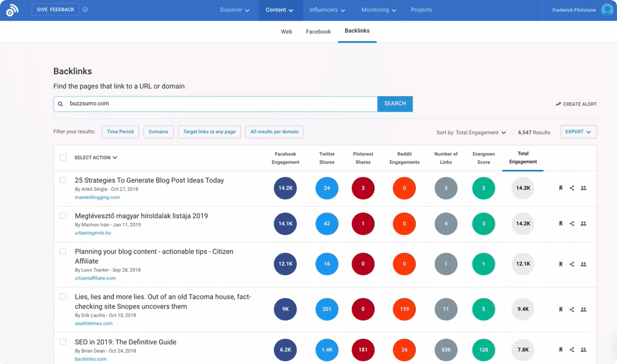Open the Frederick Flintstone profile avatar

pyautogui.click(x=607, y=10)
